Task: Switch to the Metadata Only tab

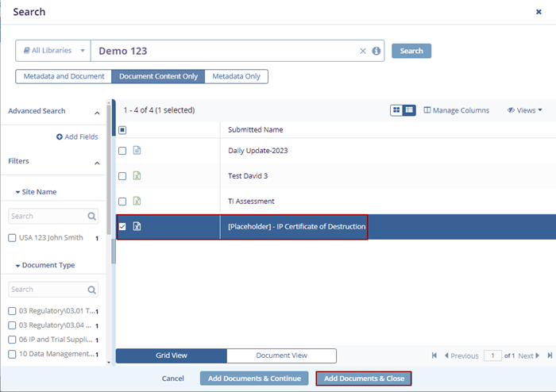Action: pyautogui.click(x=236, y=76)
